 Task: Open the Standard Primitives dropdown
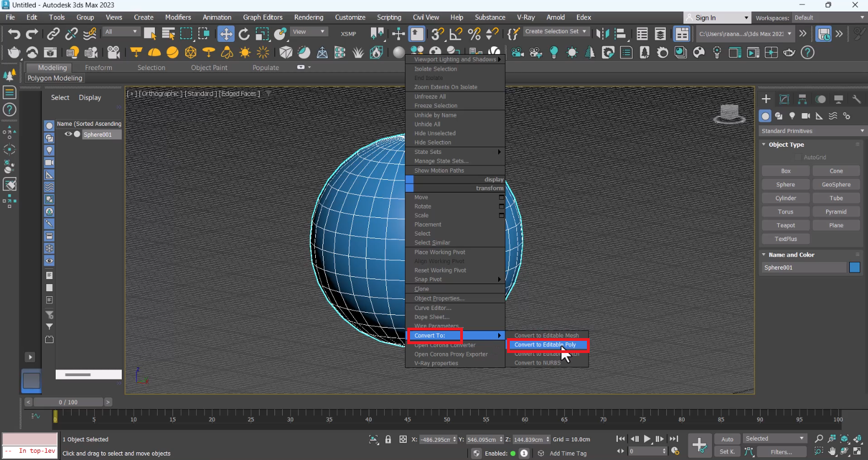(x=811, y=131)
